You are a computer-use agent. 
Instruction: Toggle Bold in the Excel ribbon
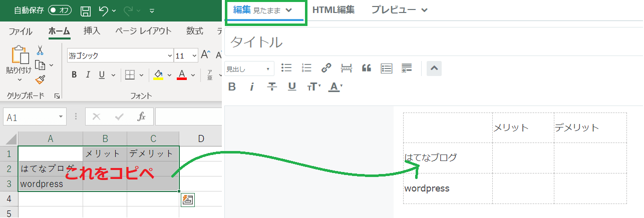(x=74, y=75)
